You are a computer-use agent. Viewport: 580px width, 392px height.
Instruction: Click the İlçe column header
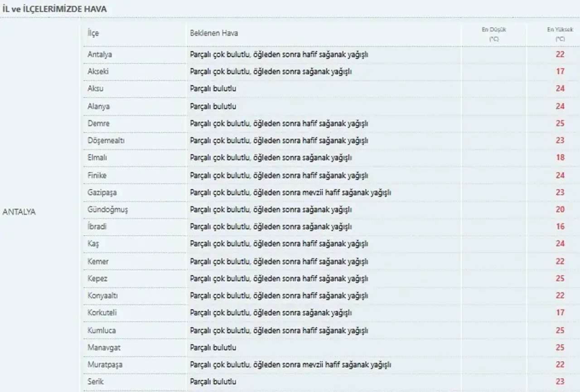click(x=93, y=33)
